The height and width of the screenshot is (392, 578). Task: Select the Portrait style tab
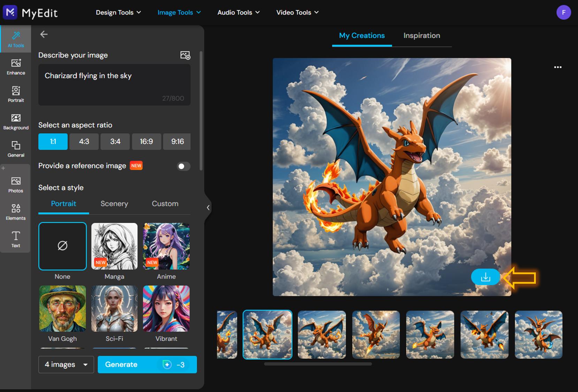point(63,204)
